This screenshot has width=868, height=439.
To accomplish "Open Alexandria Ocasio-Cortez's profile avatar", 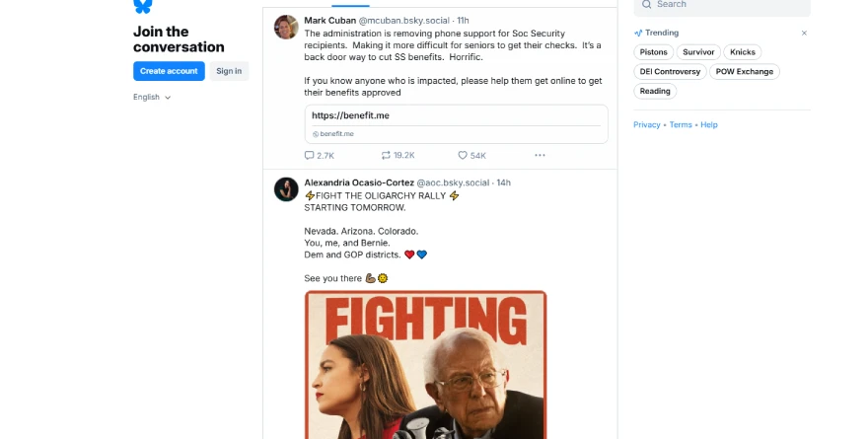I will pyautogui.click(x=286, y=189).
